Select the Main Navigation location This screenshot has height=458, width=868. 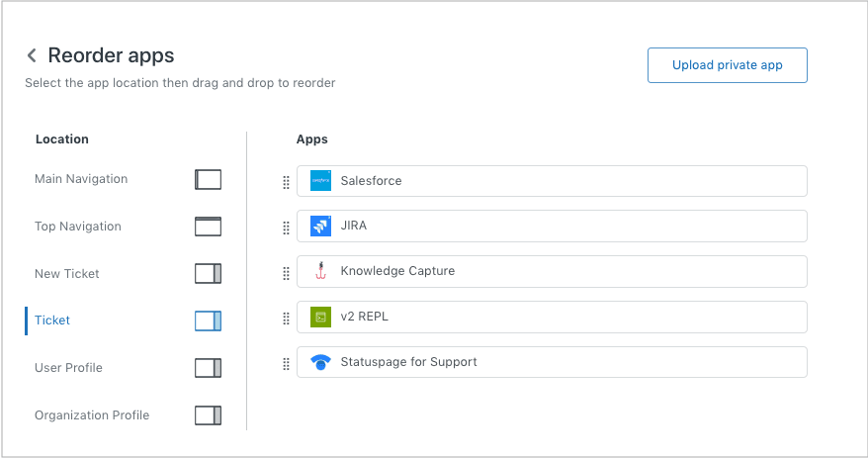(x=81, y=179)
